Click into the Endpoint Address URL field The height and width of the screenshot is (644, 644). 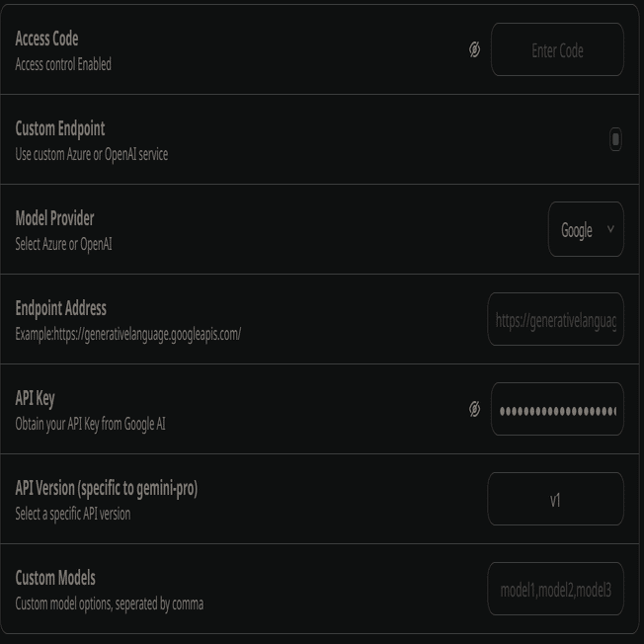click(555, 320)
